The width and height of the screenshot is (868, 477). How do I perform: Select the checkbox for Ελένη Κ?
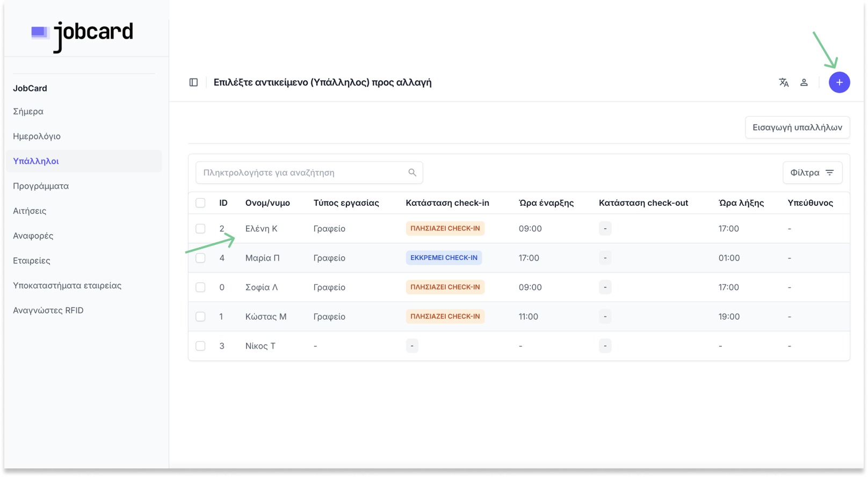pos(200,228)
